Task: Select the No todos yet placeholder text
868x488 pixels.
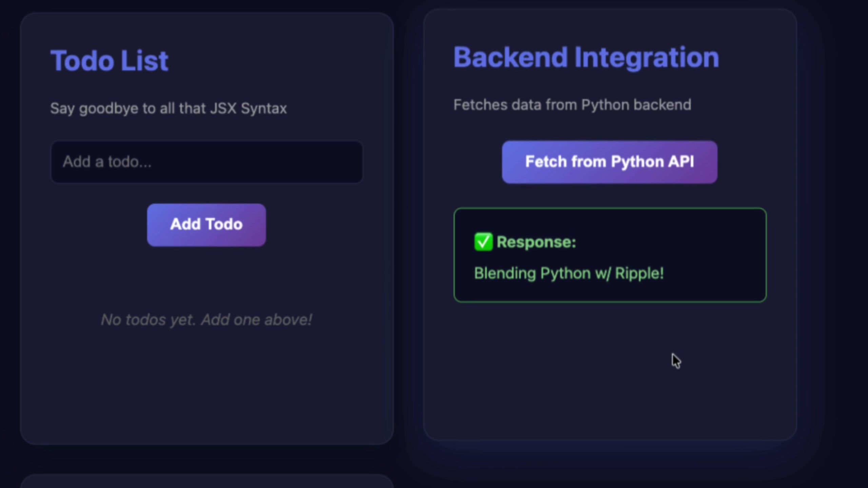Action: pyautogui.click(x=206, y=320)
